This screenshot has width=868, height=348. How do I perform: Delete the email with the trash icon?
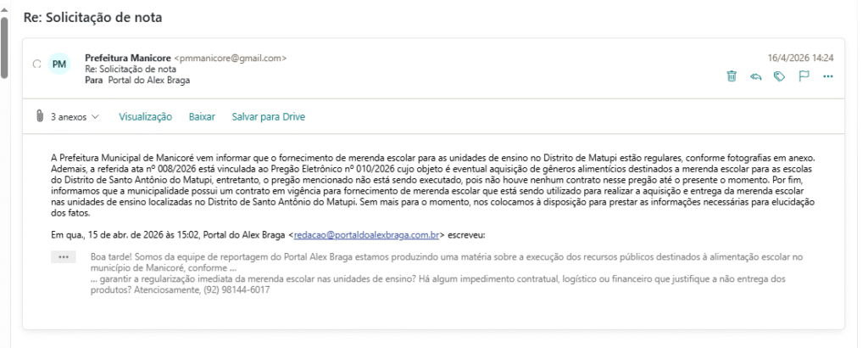[732, 76]
